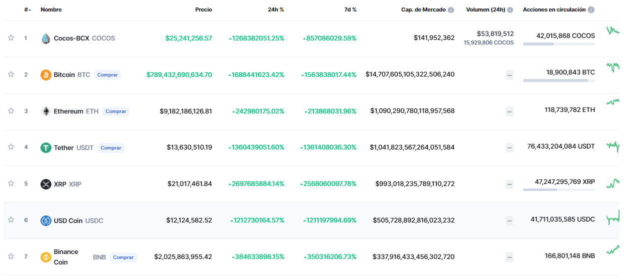Click the Cocos-BCX droplet logo icon
Viewport: 644px width, 276px height.
pyautogui.click(x=46, y=38)
